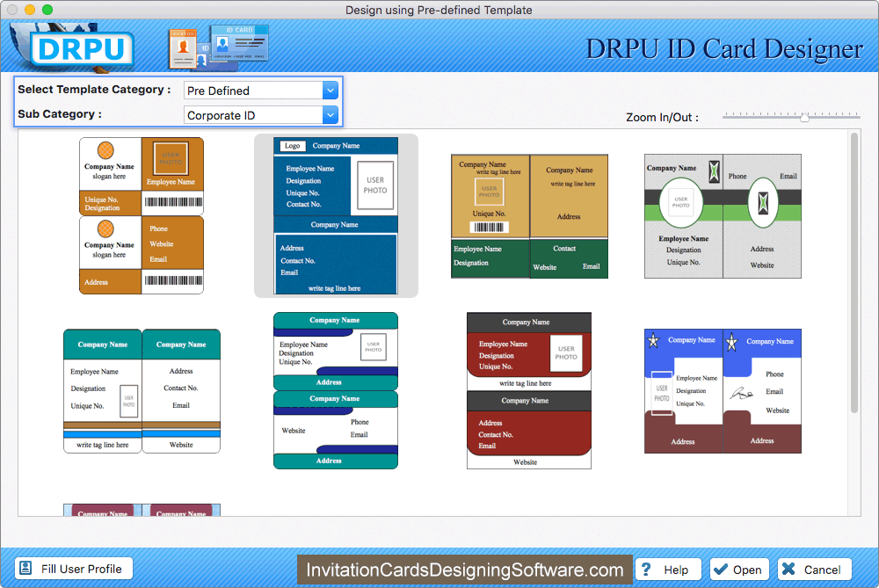This screenshot has width=879, height=588.
Task: Click the Open button
Action: pyautogui.click(x=739, y=570)
